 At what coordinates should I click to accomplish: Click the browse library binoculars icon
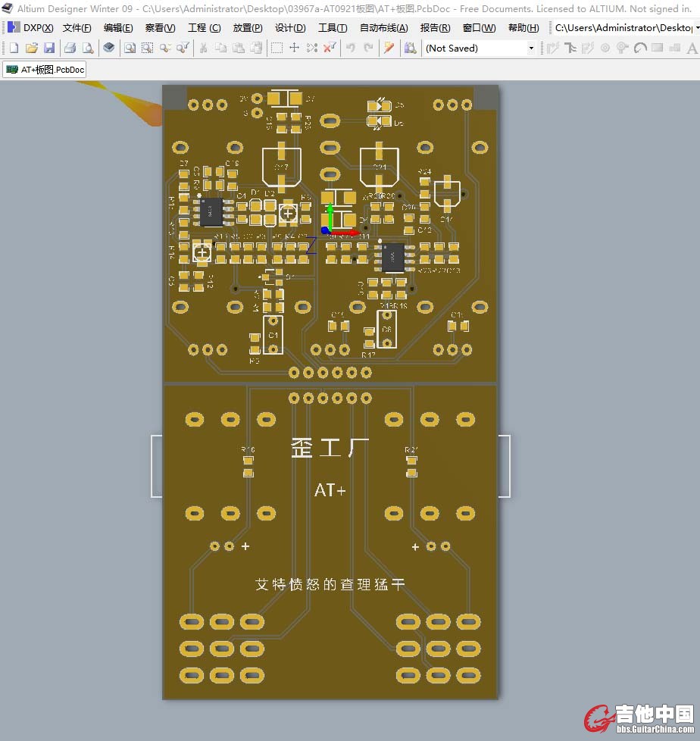coord(410,48)
